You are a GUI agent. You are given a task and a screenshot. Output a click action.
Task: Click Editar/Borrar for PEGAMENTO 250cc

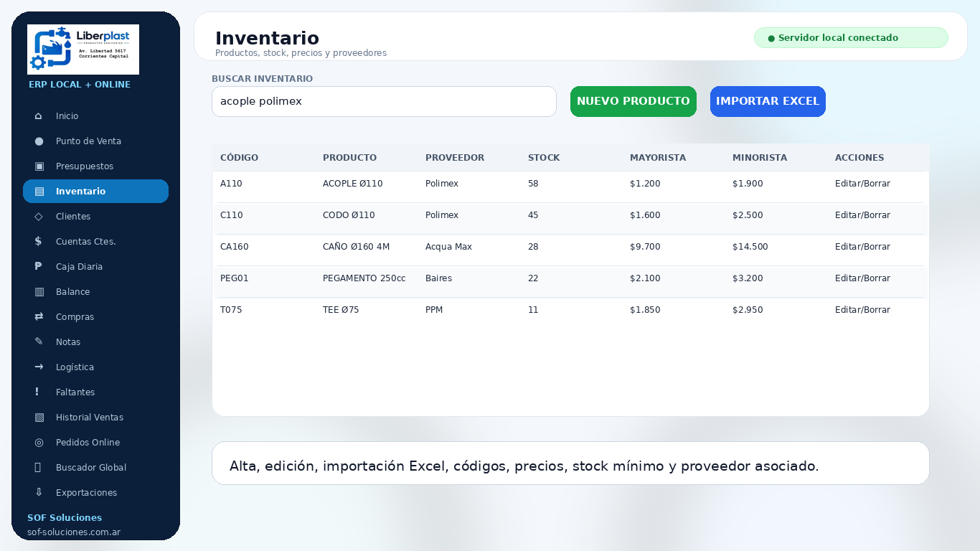[x=862, y=278]
